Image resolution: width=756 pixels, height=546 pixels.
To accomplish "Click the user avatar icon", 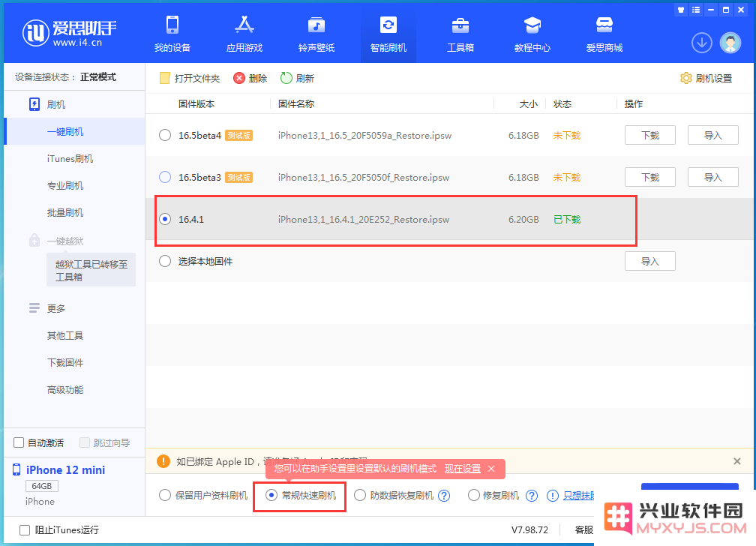I will coord(730,43).
